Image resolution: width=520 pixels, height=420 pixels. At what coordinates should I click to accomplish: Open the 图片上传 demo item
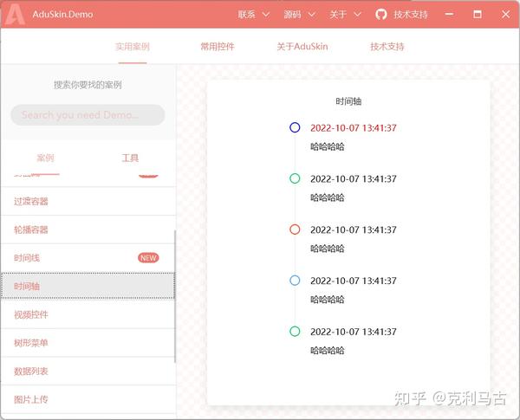pyautogui.click(x=88, y=399)
